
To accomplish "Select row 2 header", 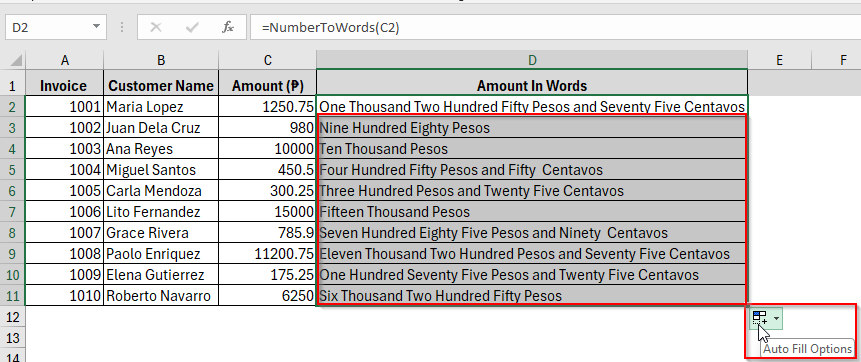I will click(x=13, y=107).
